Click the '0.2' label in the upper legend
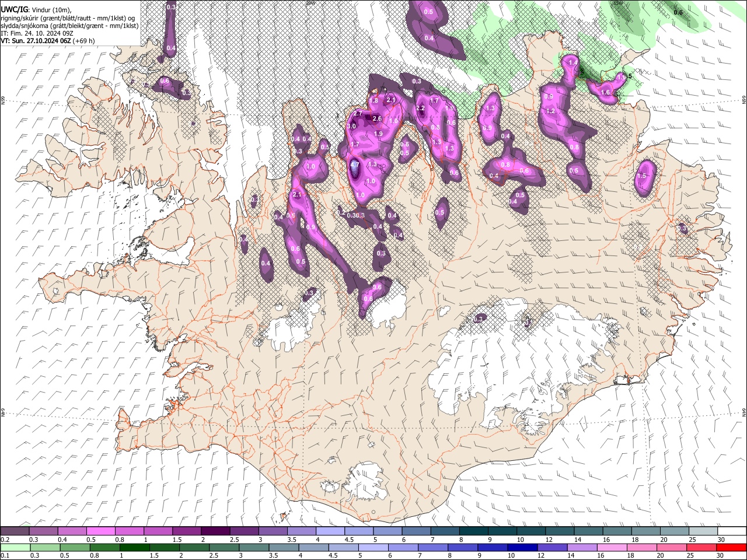Viewport: 747px width, 560px height. 5,539
